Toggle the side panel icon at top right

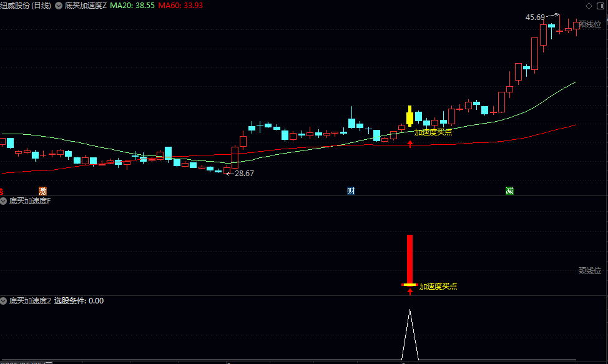coord(601,6)
